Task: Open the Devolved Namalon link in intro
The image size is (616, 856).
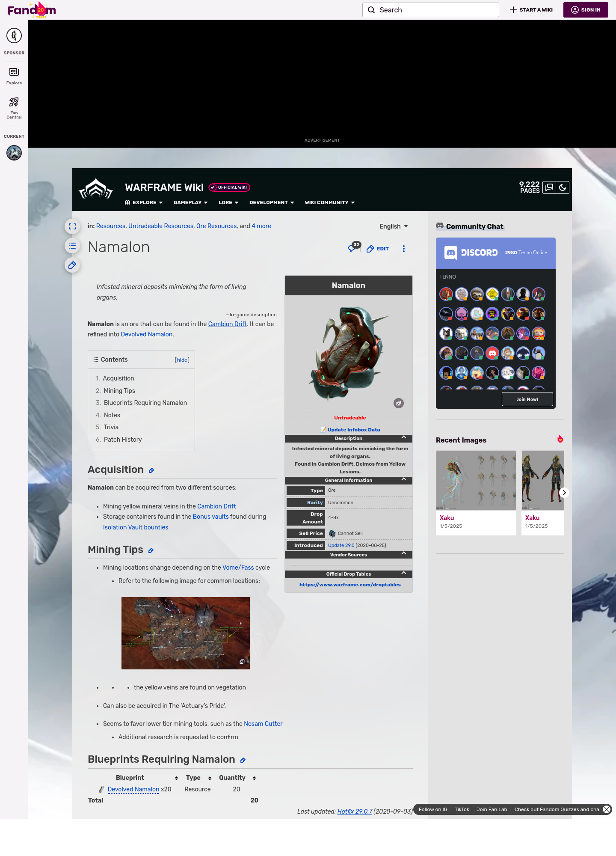Action: pyautogui.click(x=147, y=334)
